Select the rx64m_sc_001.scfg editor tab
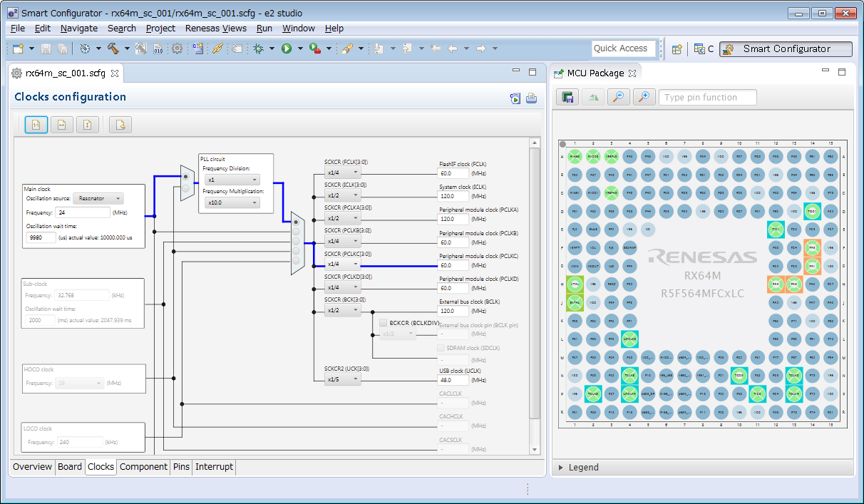The image size is (864, 504). pyautogui.click(x=65, y=73)
